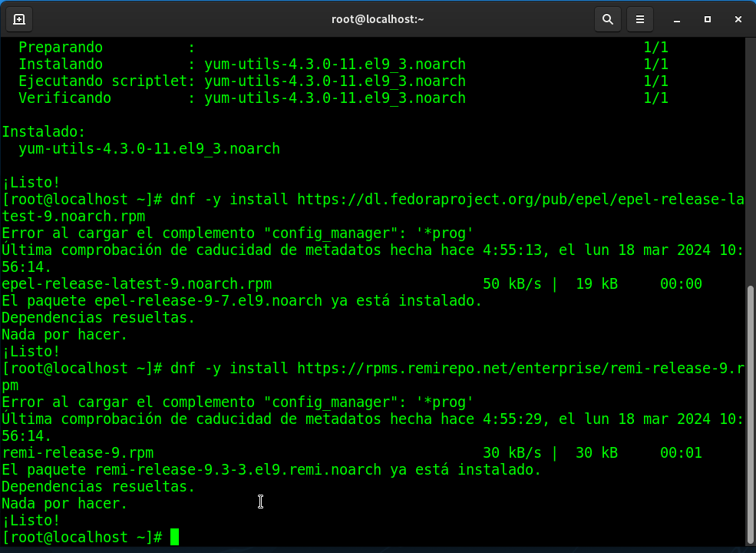Click the search magnifier icon
756x553 pixels.
(x=607, y=19)
